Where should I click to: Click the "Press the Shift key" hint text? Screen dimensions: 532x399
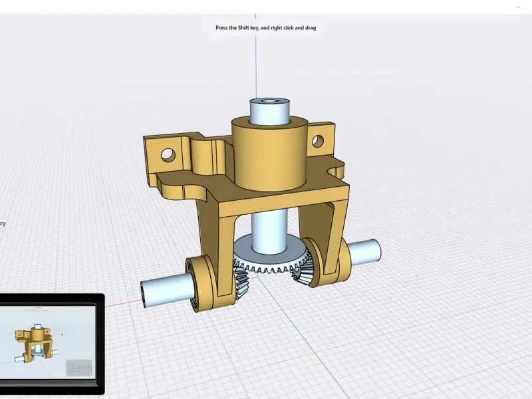(265, 28)
